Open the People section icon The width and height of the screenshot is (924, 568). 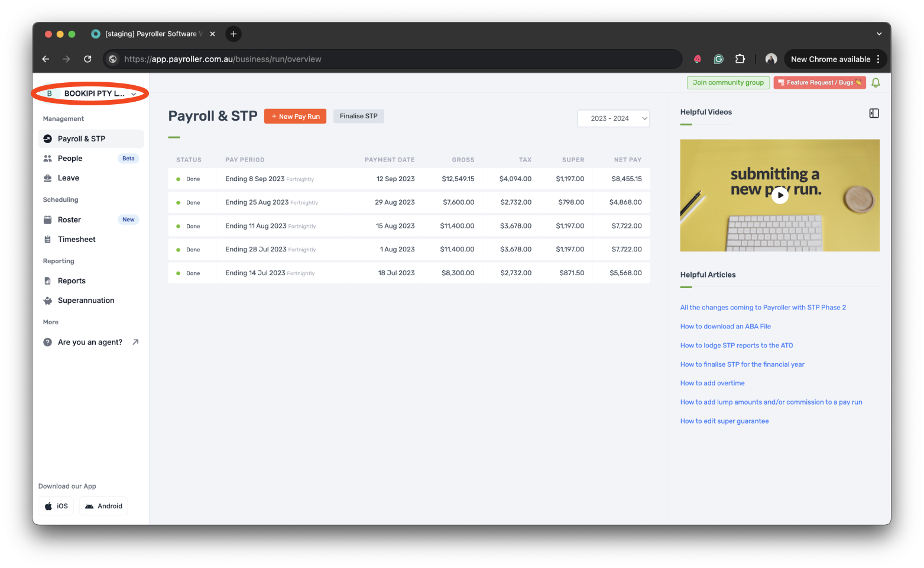tap(48, 158)
